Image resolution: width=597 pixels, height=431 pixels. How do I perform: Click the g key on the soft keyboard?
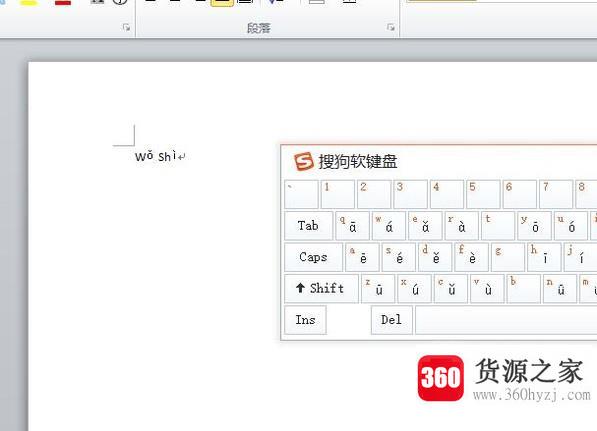pos(508,257)
